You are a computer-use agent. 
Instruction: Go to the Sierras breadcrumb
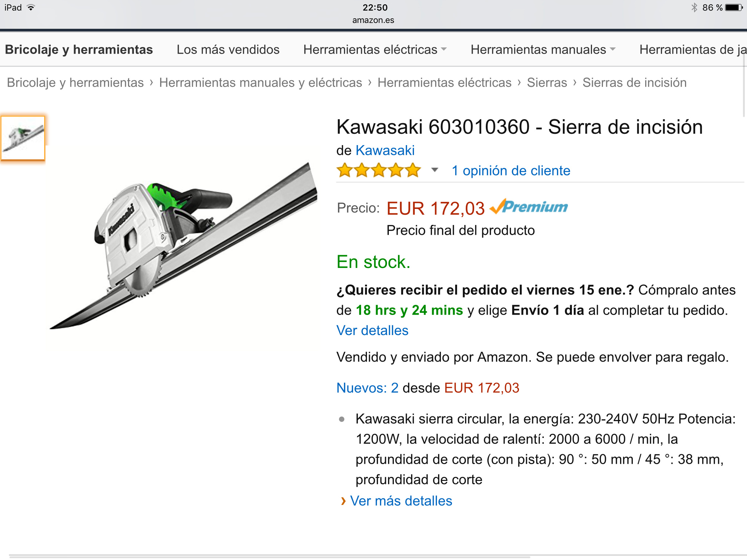547,83
